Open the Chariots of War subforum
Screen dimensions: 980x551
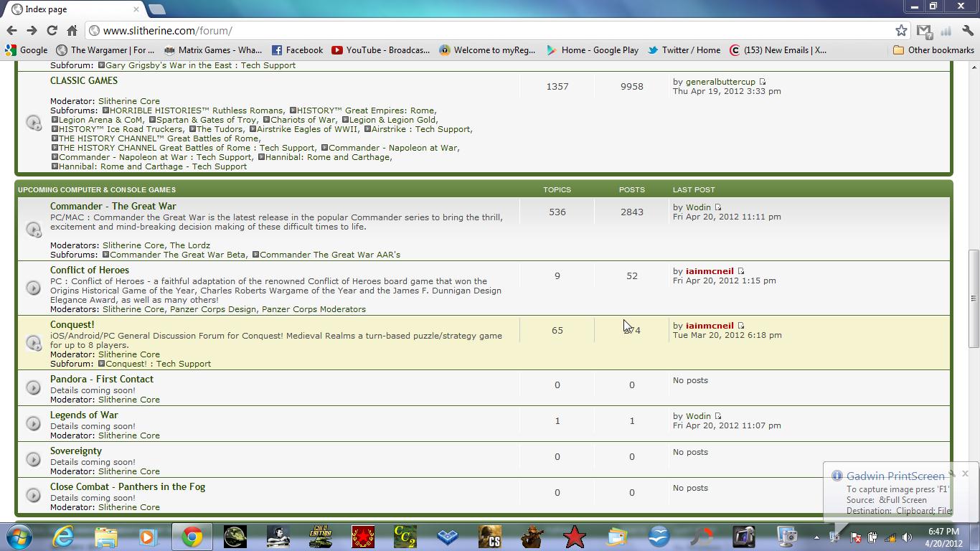point(303,120)
